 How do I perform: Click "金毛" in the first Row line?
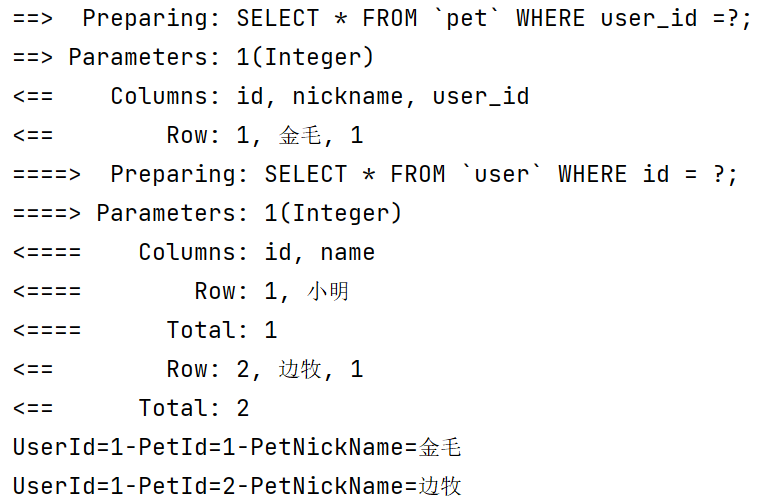[300, 135]
